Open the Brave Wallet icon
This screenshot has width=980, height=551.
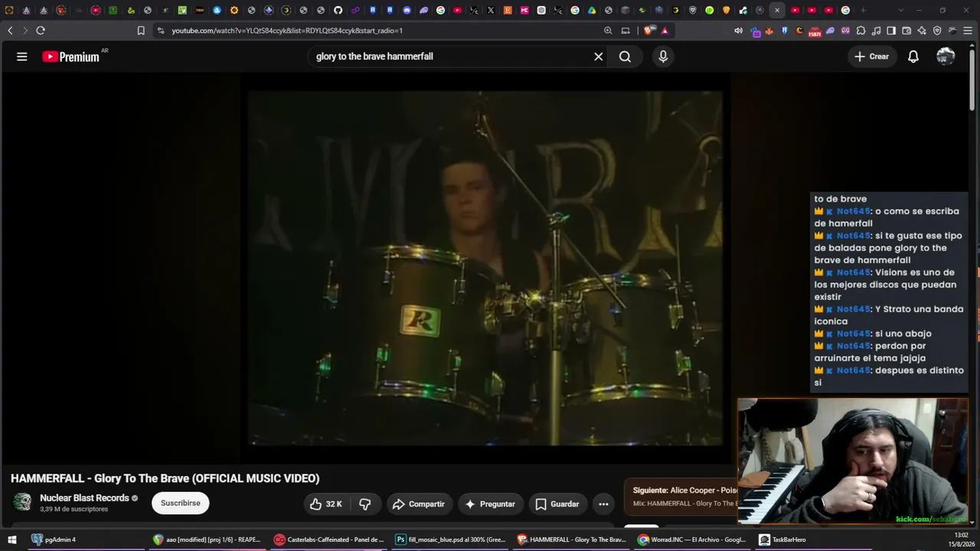point(906,31)
